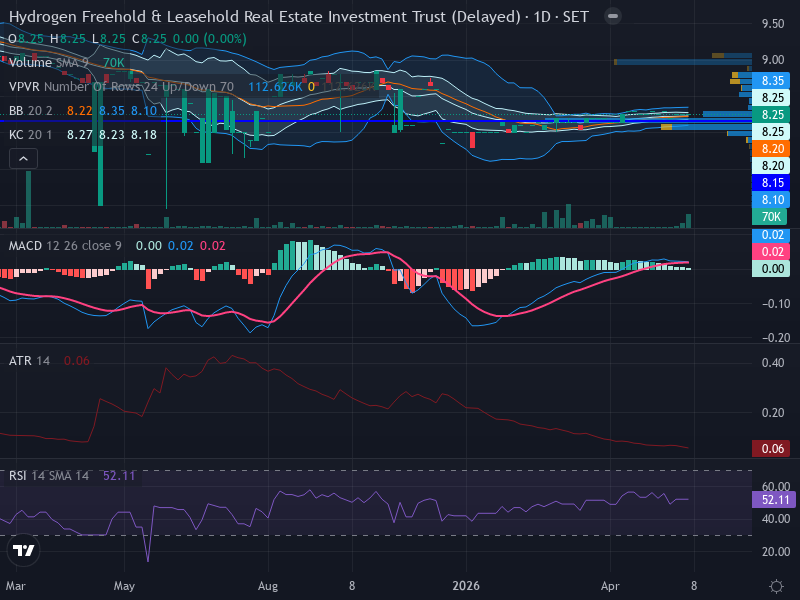Click the Aug label on time axis
This screenshot has height=600, width=800.
click(268, 586)
